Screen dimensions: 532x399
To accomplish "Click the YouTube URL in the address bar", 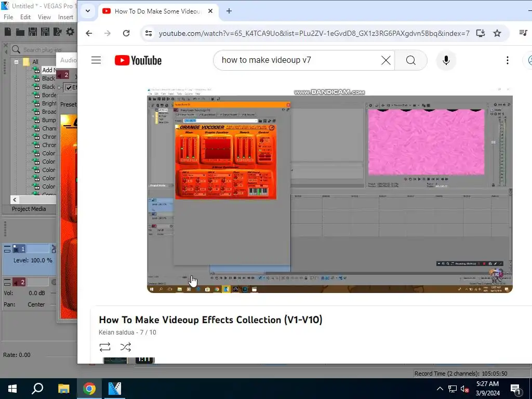I will [314, 33].
